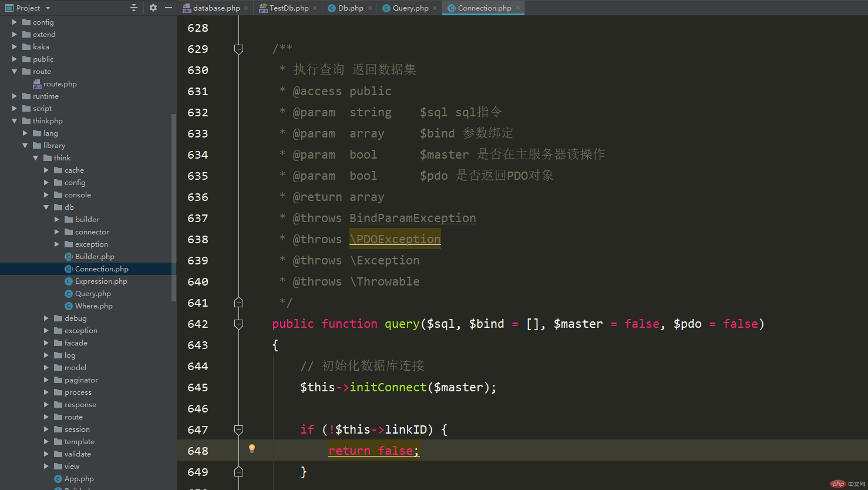Expand the builder folder
Screen dimensions: 868x490
coord(57,219)
